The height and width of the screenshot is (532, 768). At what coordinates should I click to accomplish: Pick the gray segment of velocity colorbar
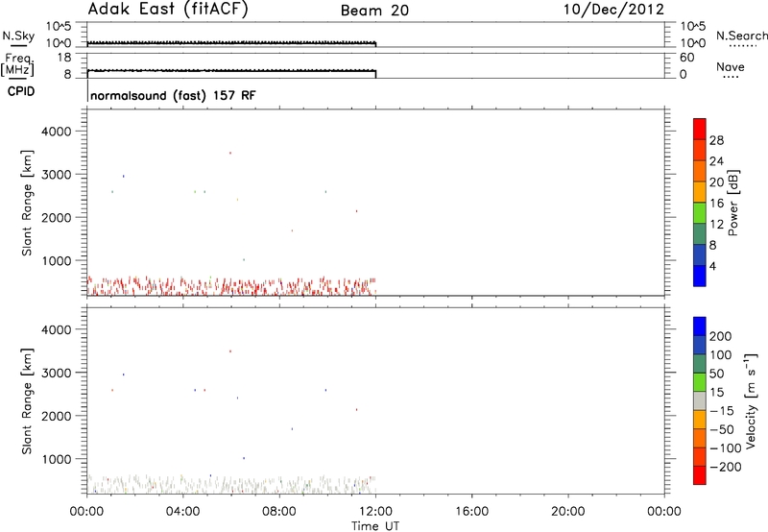pos(700,400)
